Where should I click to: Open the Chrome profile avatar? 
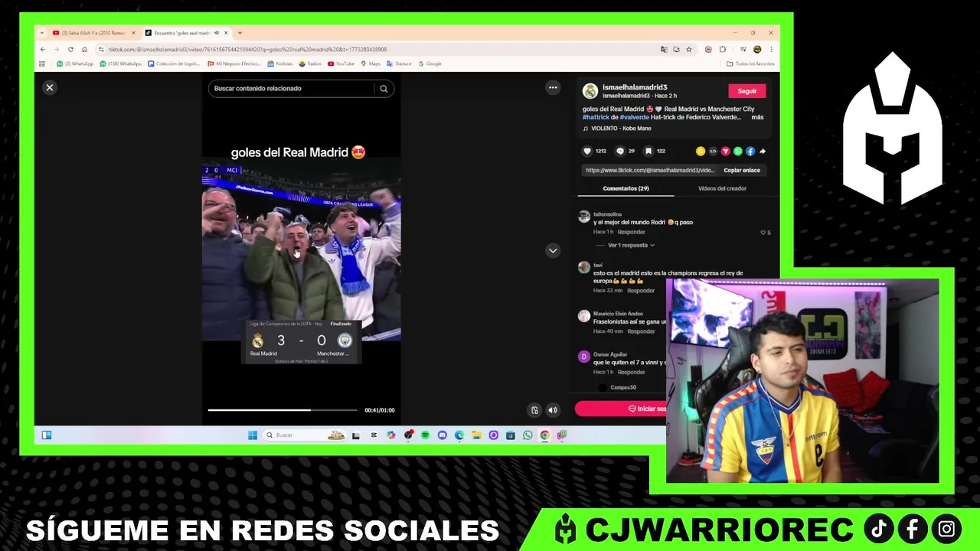pos(757,50)
